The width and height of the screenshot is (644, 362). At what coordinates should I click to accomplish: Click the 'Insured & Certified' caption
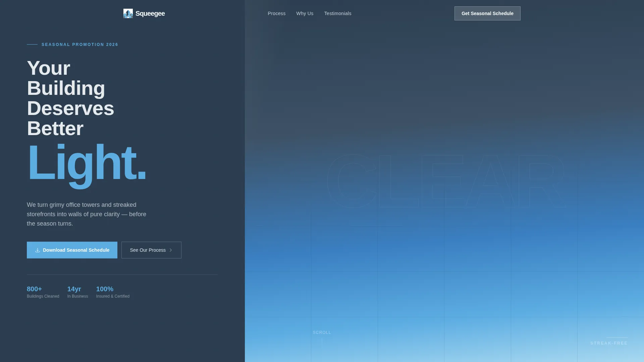(113, 296)
